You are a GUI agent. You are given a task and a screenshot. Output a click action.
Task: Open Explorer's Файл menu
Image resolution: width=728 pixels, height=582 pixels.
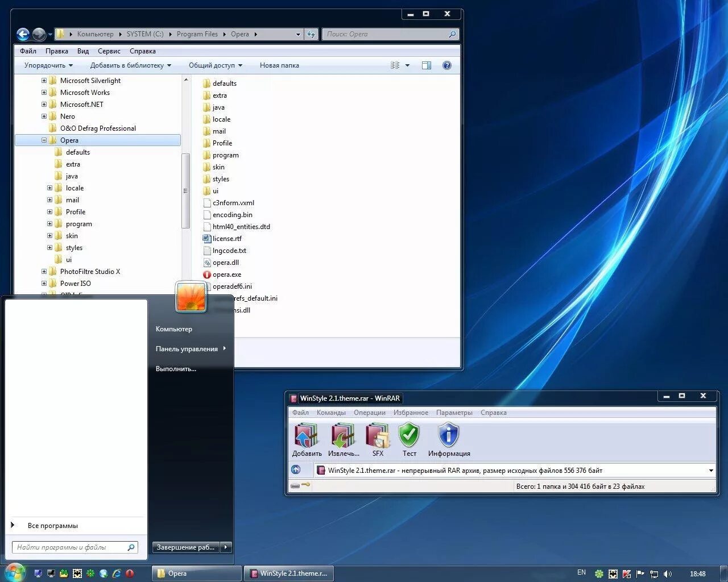[x=28, y=51]
